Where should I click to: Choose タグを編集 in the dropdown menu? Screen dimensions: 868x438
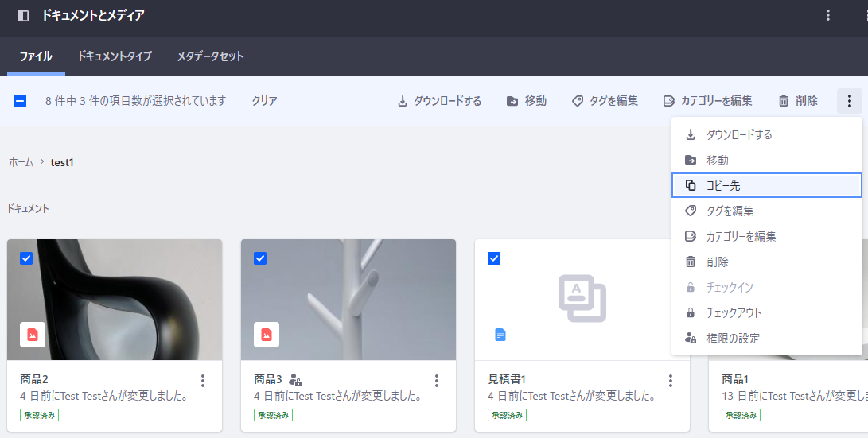(x=767, y=211)
